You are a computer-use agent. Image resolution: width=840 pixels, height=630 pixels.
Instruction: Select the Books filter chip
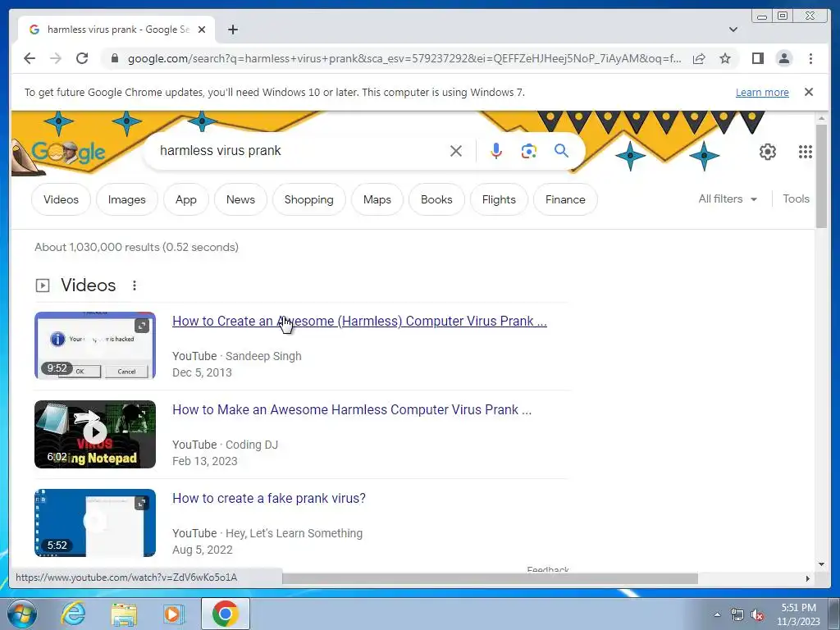(436, 199)
